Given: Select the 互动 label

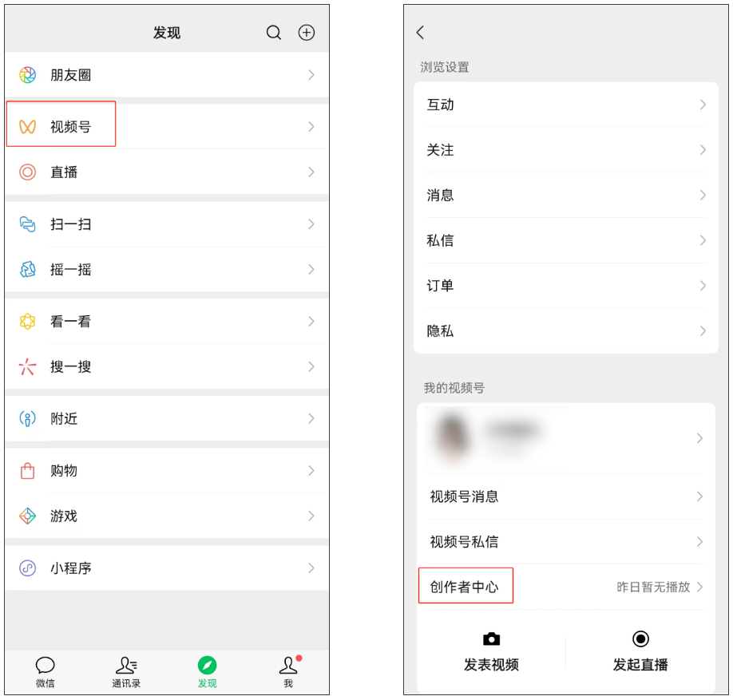Looking at the screenshot, I should (x=441, y=105).
